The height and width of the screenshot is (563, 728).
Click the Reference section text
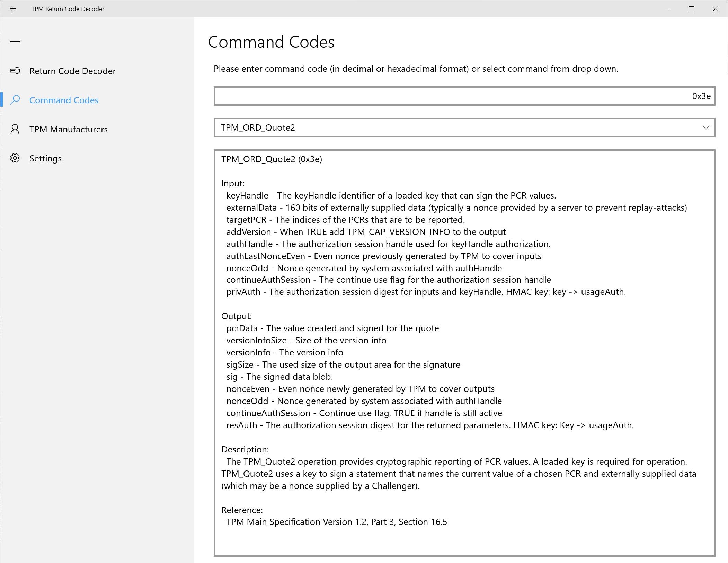336,522
